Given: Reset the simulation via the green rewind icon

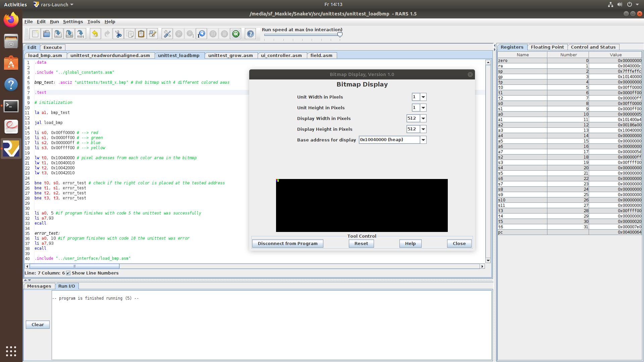Looking at the screenshot, I should pyautogui.click(x=235, y=34).
